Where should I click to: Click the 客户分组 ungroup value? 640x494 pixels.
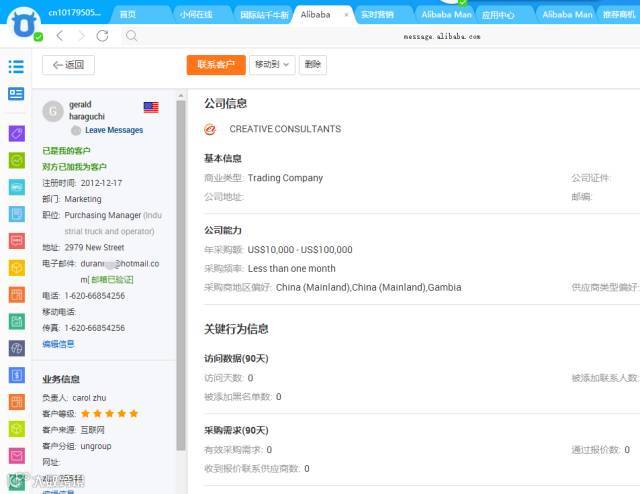pyautogui.click(x=96, y=446)
